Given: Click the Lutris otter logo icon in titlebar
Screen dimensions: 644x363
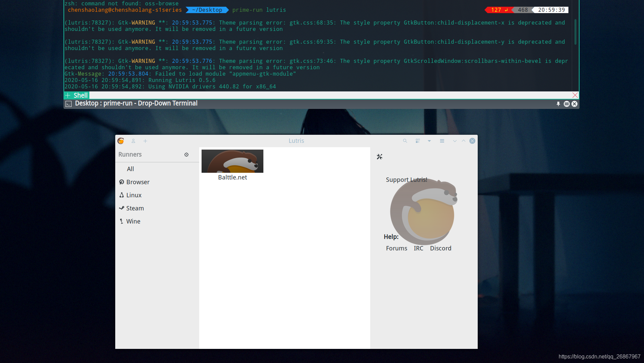Looking at the screenshot, I should point(121,141).
